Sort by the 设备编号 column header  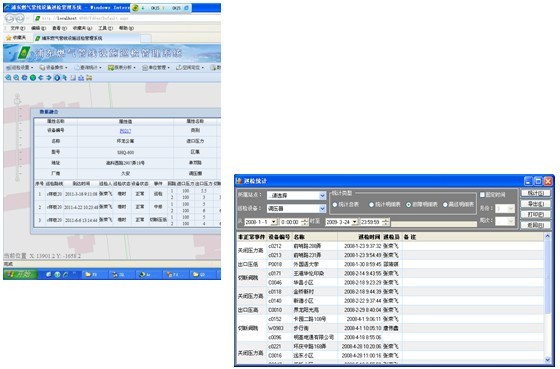[x=279, y=237]
